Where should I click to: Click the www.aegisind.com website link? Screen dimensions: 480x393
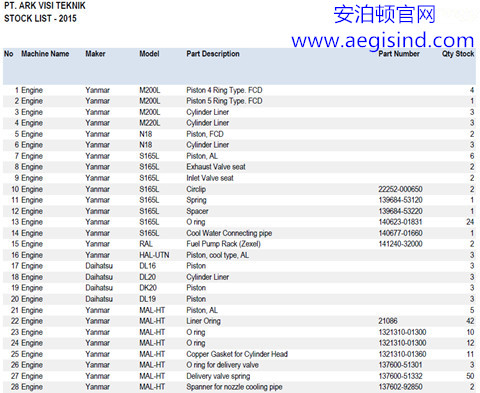(383, 41)
